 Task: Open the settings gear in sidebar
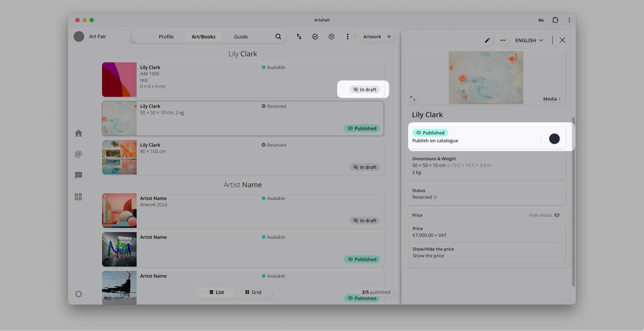(78, 294)
